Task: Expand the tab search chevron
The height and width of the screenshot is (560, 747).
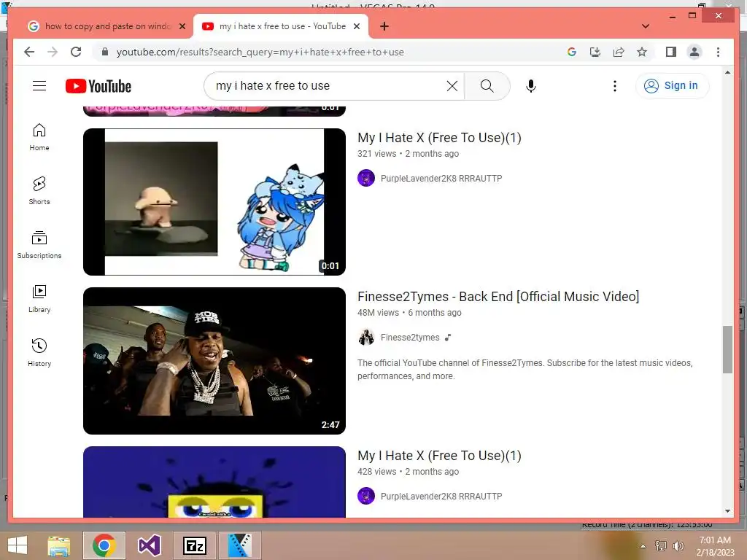Action: point(646,26)
